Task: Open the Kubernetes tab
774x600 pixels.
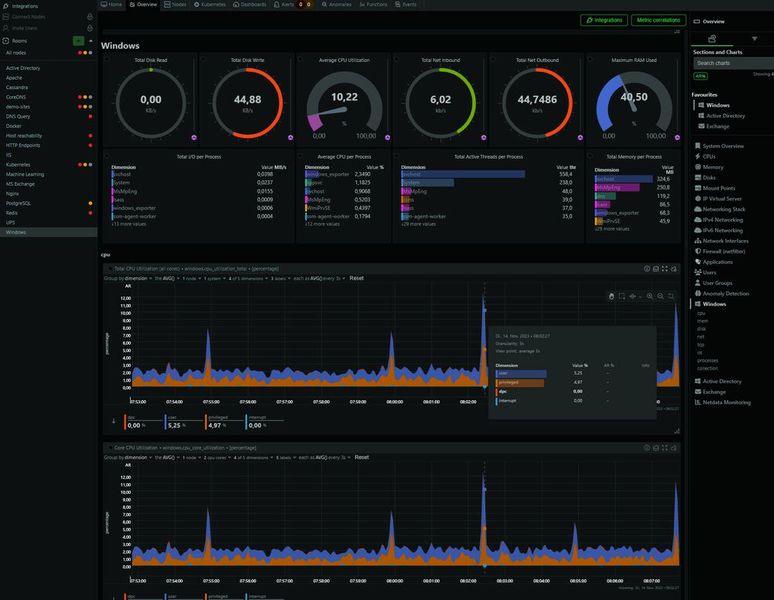Action: click(x=210, y=4)
